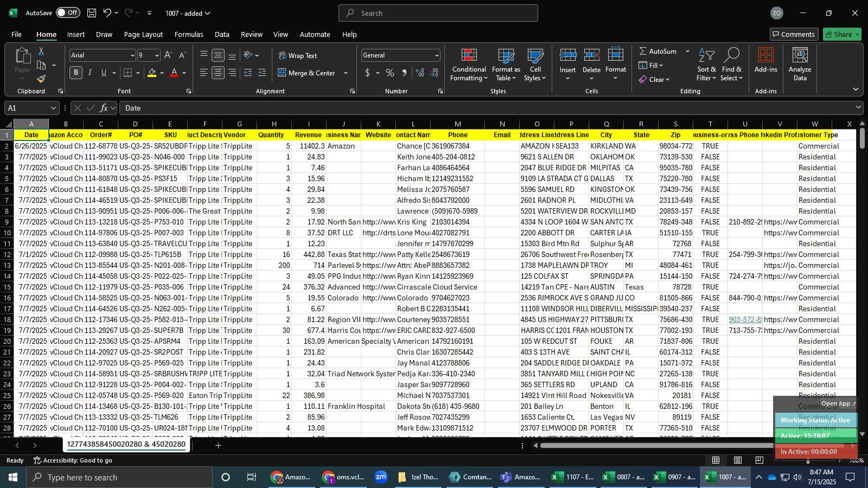Decrease font size with small A icon
Screen dimensions: 868x488
[x=182, y=55]
